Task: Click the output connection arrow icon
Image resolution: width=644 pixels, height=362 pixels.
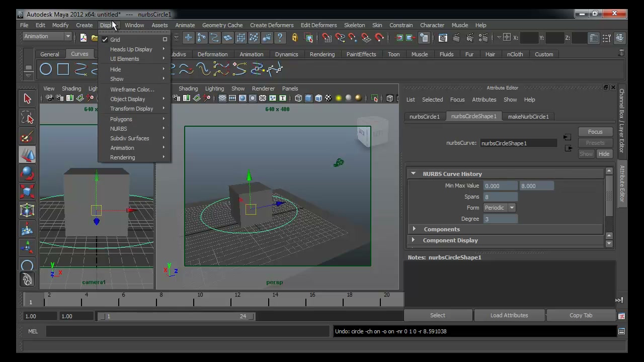Action: [569, 148]
